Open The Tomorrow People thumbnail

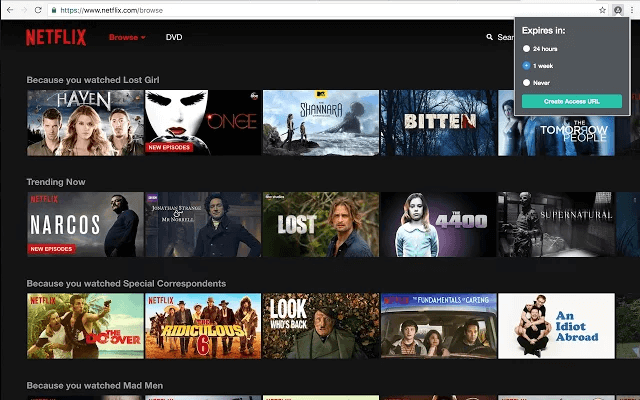(556, 136)
